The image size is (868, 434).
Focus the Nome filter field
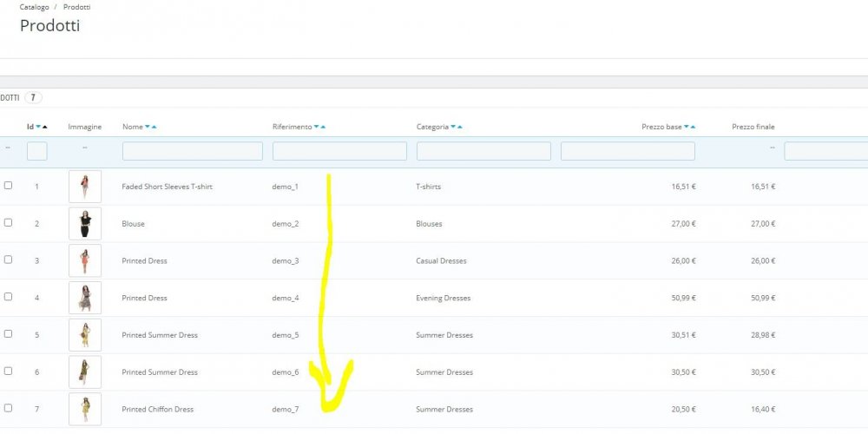coord(193,151)
